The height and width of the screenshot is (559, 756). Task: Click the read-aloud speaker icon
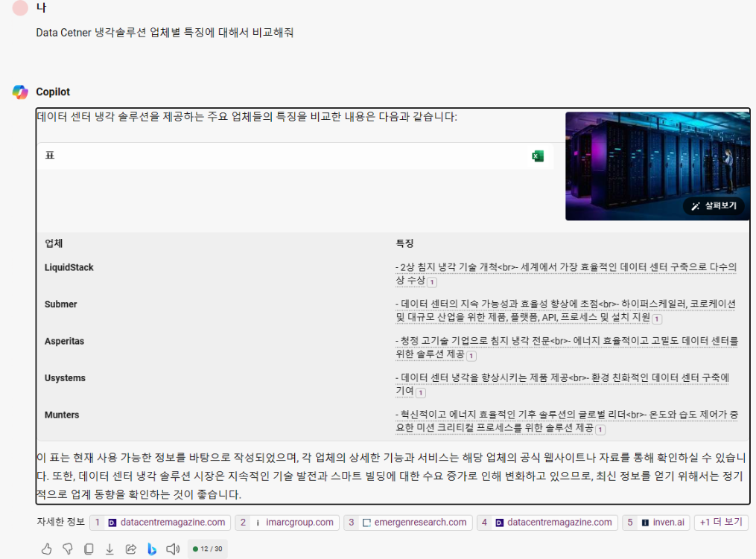point(171,549)
